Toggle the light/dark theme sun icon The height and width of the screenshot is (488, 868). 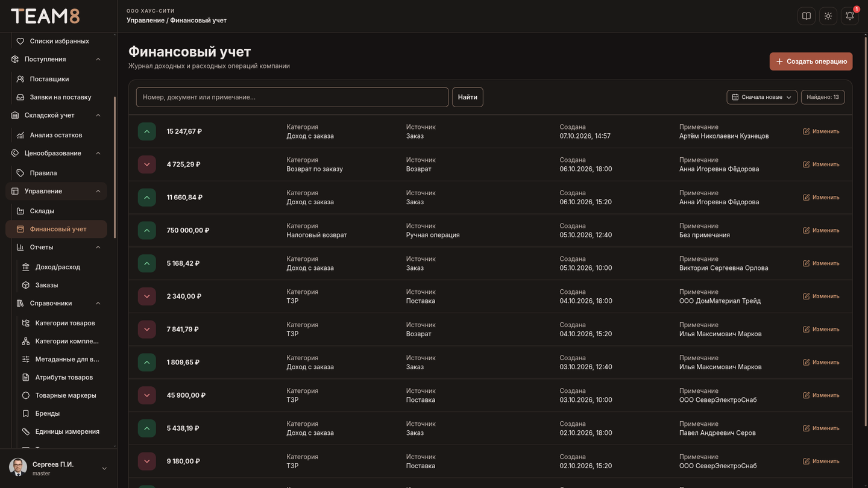828,16
